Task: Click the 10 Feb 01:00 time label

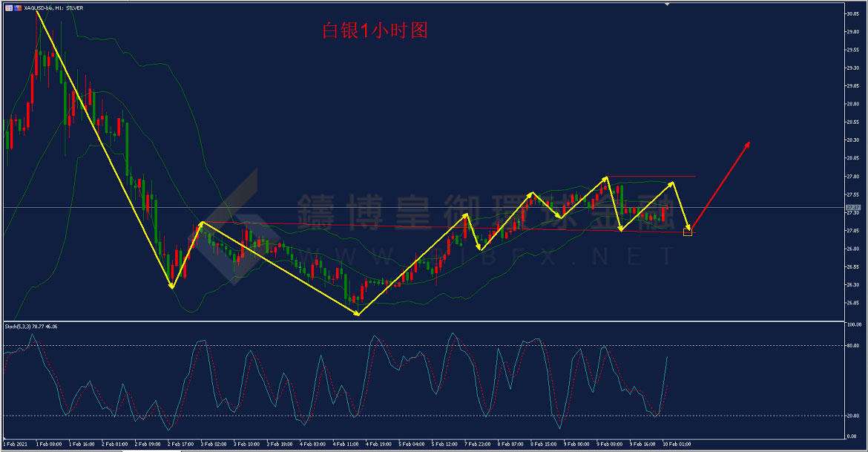Action: coord(677,444)
